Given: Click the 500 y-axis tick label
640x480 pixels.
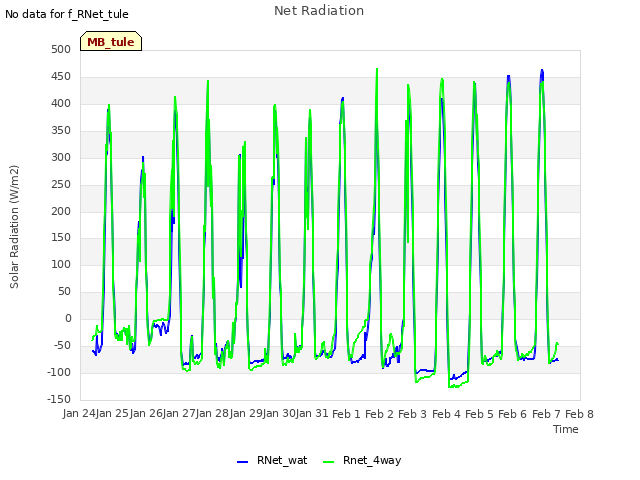Looking at the screenshot, I should click(61, 50).
